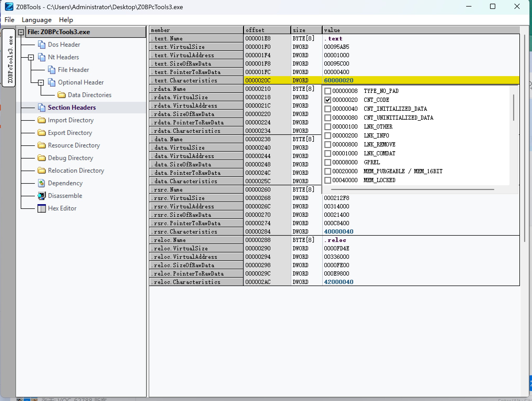Click the Optional Header document icon

52,82
